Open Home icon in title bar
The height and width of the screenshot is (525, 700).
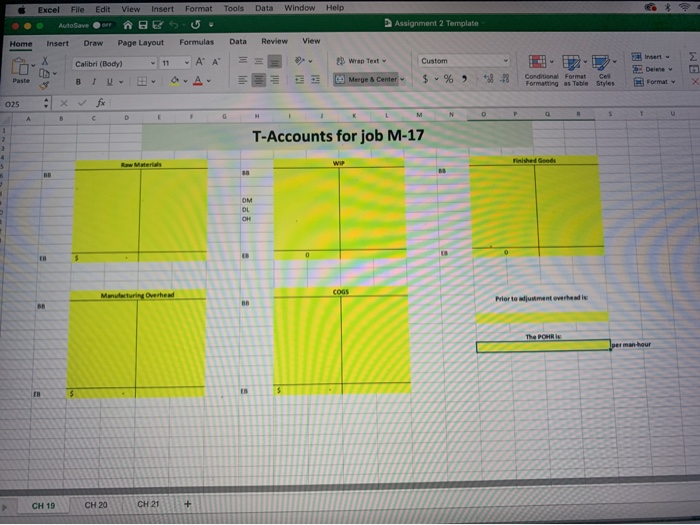tap(128, 25)
